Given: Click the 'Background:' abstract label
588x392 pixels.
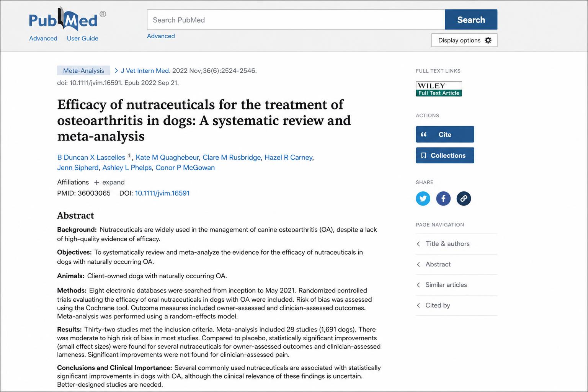Looking at the screenshot, I should [77, 230].
